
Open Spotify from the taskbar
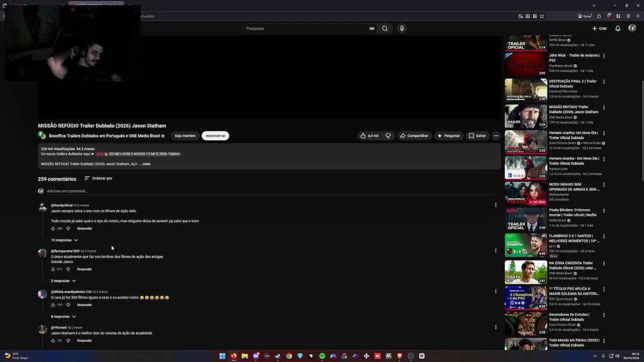pyautogui.click(x=322, y=356)
